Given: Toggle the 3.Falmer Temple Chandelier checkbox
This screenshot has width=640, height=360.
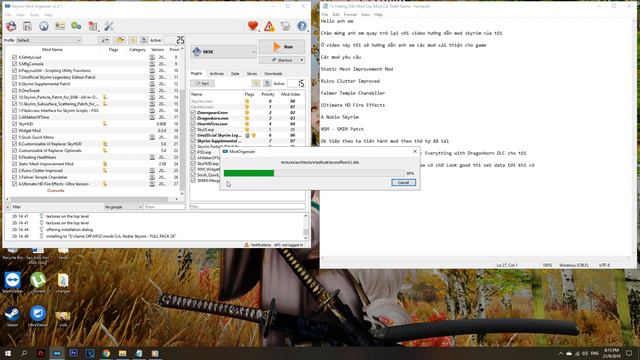Looking at the screenshot, I should 15,177.
